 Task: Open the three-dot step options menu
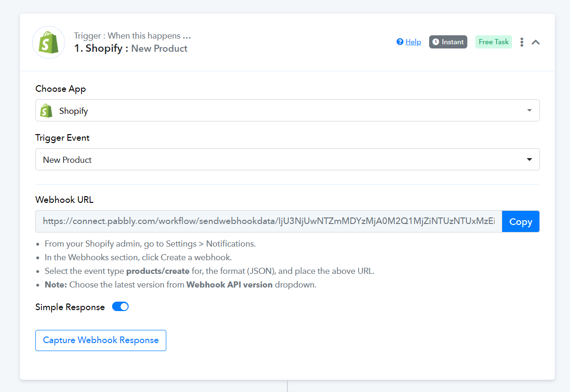(x=522, y=42)
